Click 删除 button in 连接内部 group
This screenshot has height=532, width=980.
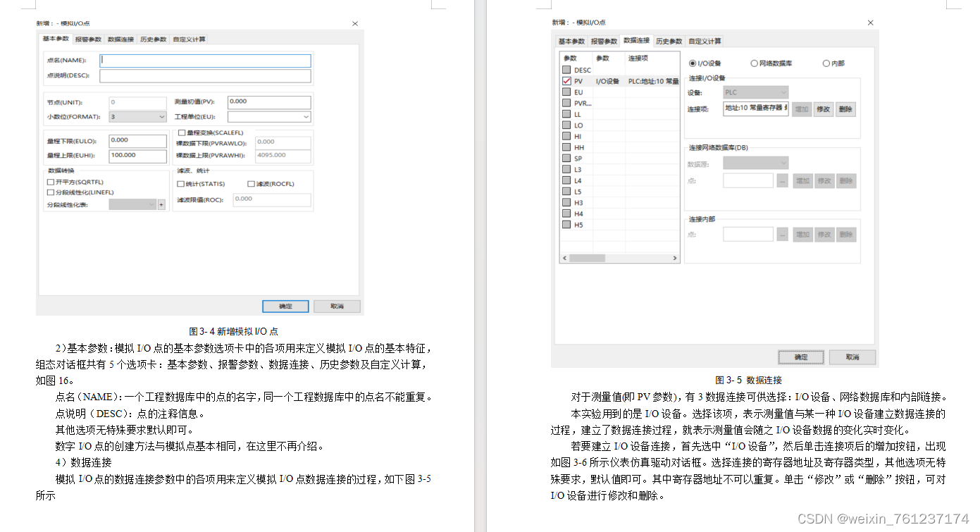(846, 235)
